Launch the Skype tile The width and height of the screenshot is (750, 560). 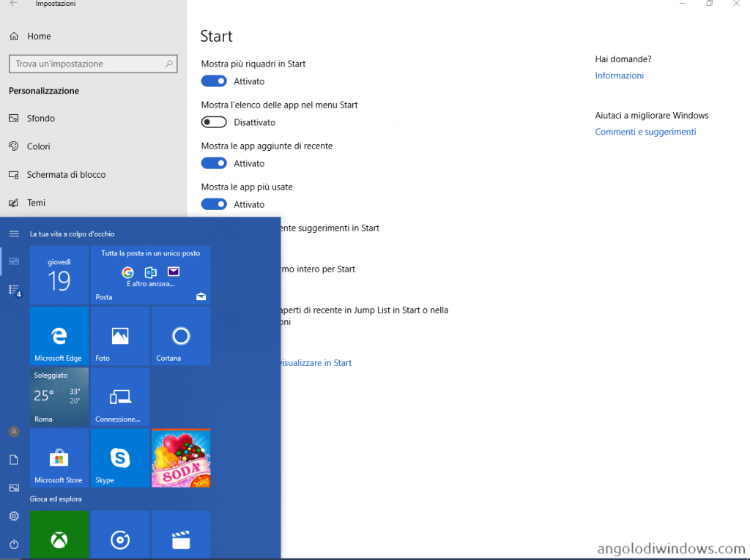(119, 458)
